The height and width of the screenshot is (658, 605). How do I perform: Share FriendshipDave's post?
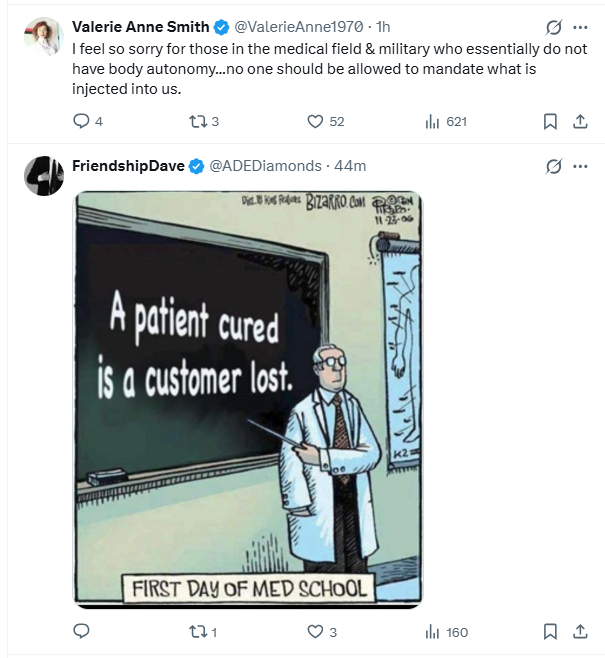point(580,631)
